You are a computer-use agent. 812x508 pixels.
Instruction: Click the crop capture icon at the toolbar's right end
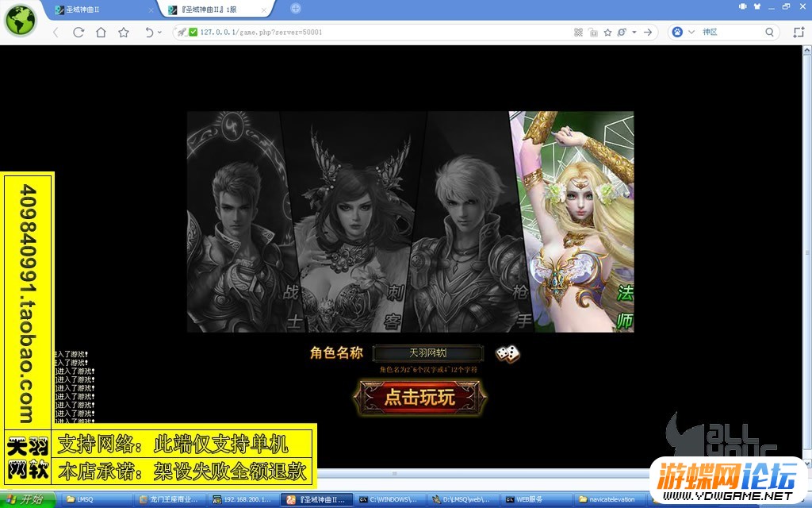click(x=798, y=32)
